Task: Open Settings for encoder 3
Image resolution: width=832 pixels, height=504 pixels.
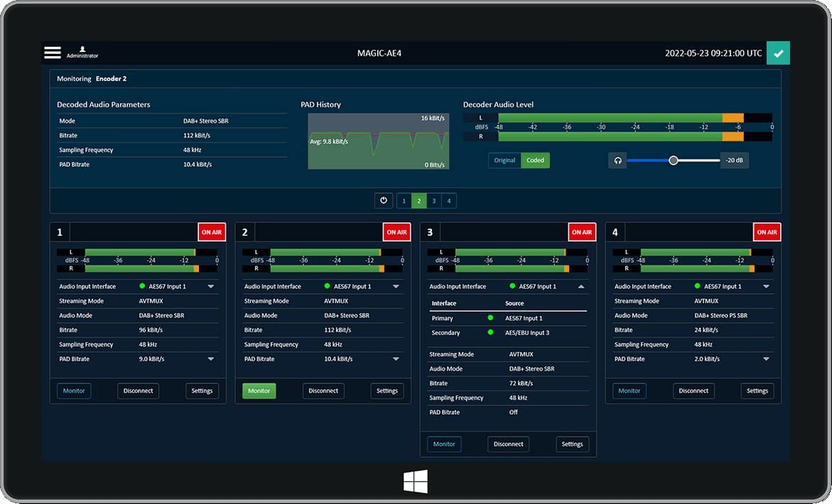Action: [x=572, y=444]
